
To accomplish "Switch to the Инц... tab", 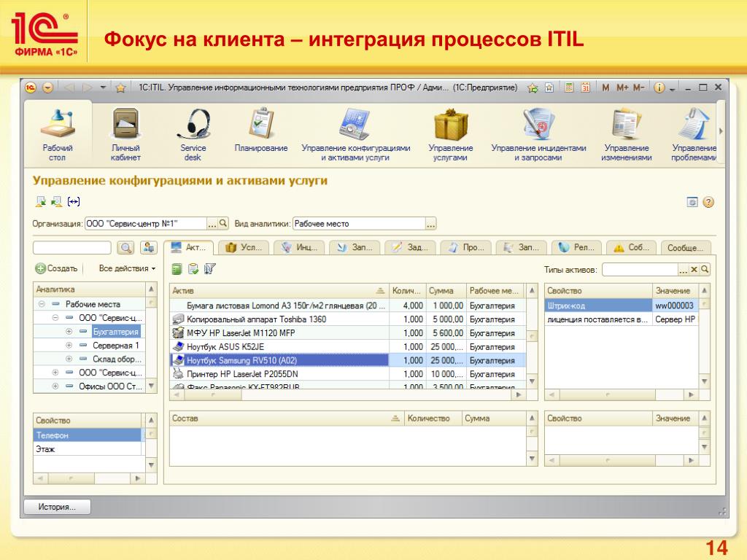I will (x=300, y=248).
